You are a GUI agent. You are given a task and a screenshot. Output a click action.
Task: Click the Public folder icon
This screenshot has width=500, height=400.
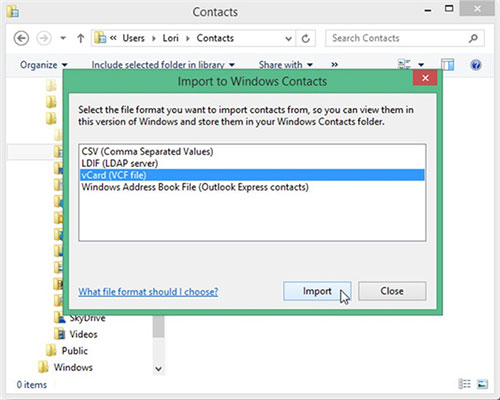coord(51,350)
